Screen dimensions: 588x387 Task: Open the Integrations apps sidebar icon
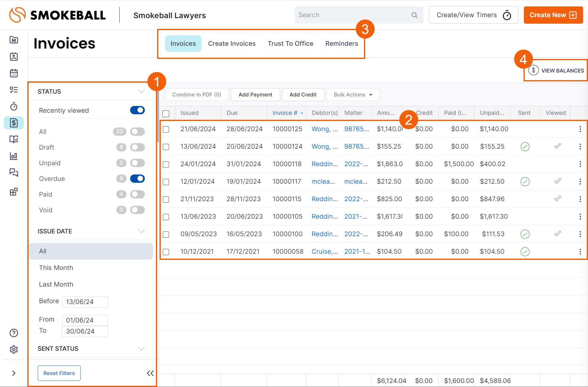point(14,192)
